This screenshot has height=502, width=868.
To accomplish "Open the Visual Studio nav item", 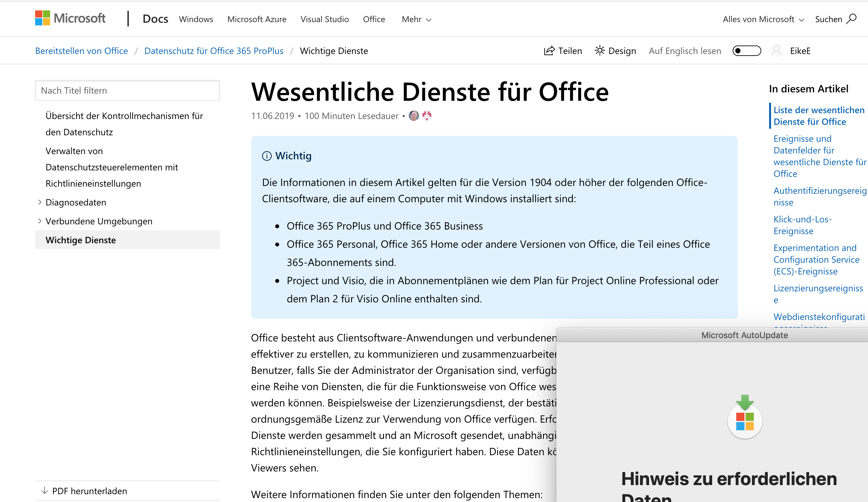I will pos(324,19).
